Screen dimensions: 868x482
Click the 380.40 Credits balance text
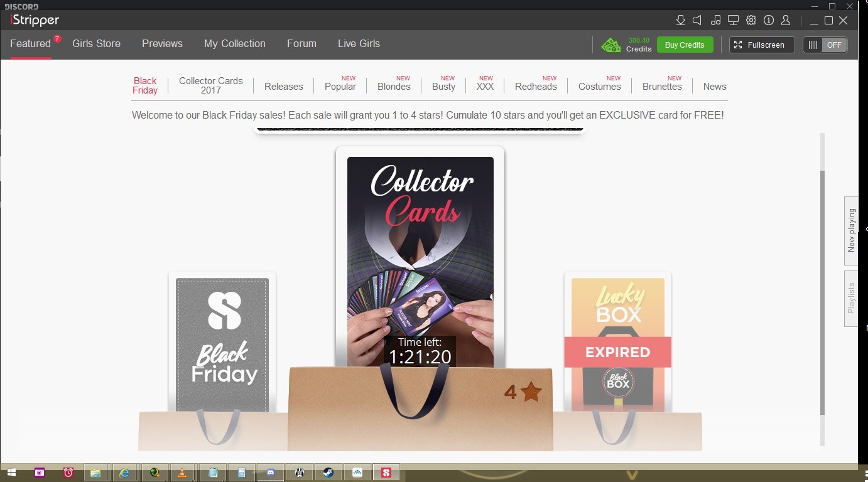coord(639,45)
